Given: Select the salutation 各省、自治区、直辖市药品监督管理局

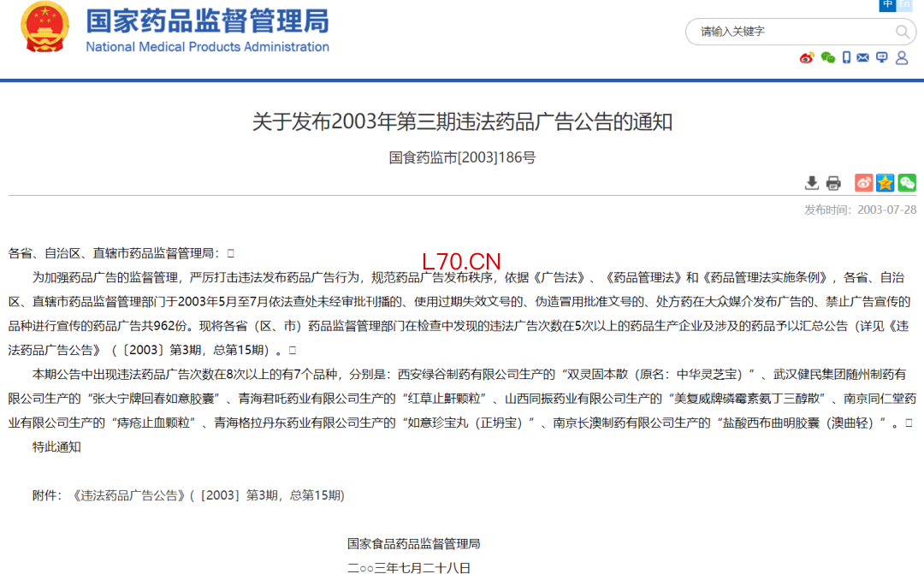Looking at the screenshot, I should pyautogui.click(x=110, y=253).
